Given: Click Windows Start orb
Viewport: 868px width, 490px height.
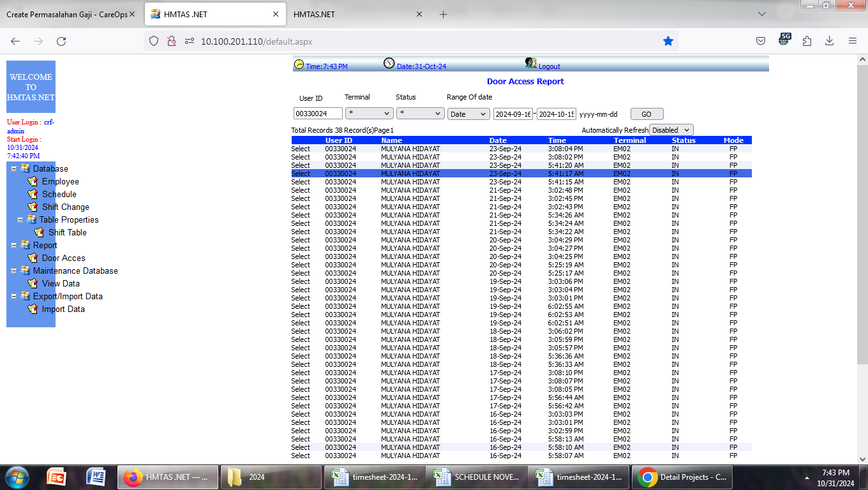Looking at the screenshot, I should pos(16,477).
